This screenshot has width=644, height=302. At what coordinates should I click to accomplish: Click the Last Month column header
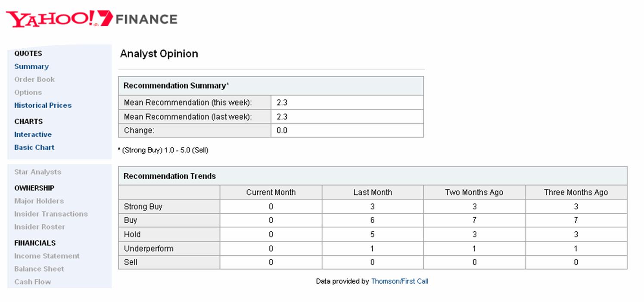373,193
